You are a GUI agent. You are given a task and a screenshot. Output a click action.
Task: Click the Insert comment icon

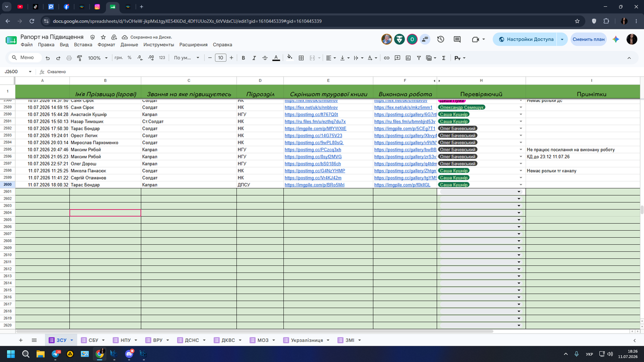click(397, 58)
